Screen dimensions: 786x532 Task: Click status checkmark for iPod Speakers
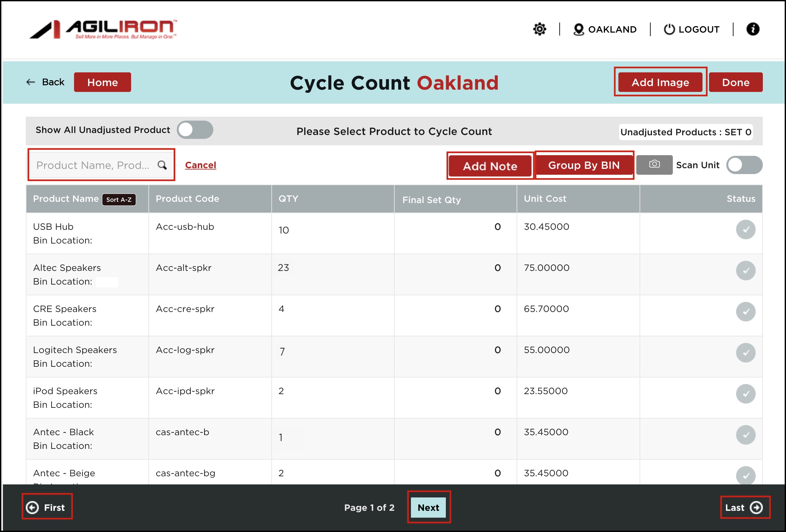pyautogui.click(x=746, y=394)
